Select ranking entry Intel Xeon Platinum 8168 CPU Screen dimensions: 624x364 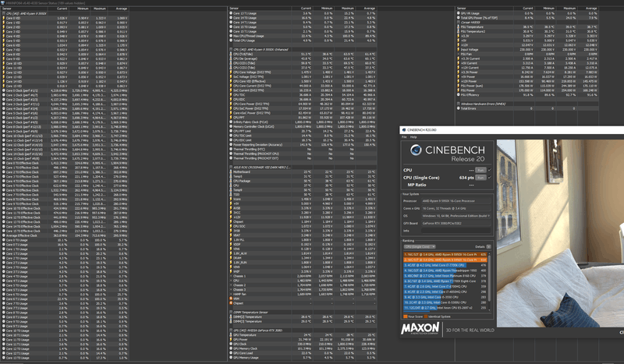[445, 276]
